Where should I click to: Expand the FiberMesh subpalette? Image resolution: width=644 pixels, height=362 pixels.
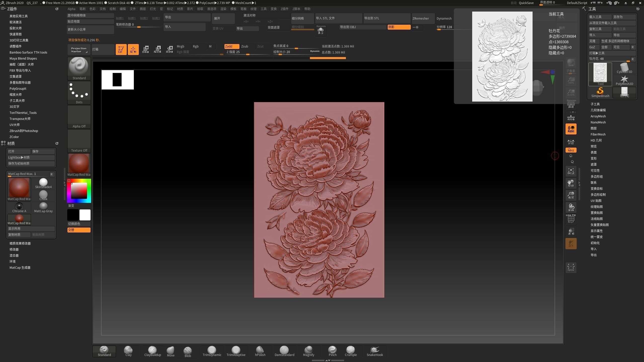tap(598, 134)
